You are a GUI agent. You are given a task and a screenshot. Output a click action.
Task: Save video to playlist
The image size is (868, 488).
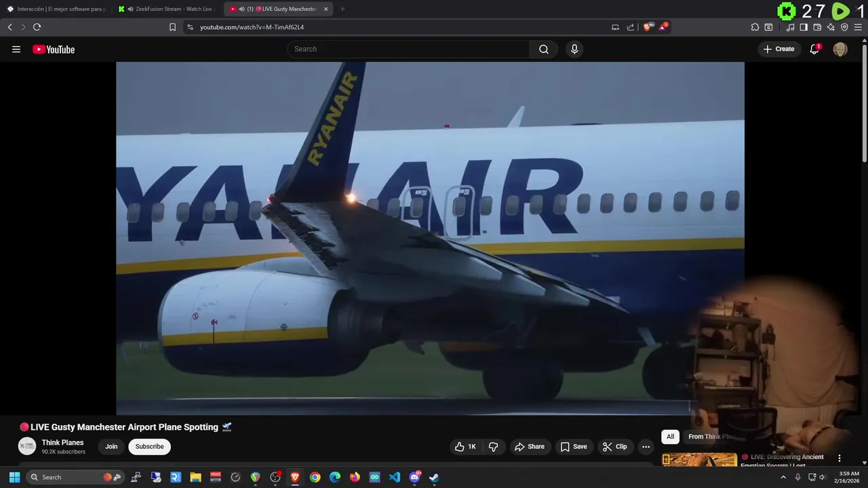(x=574, y=447)
